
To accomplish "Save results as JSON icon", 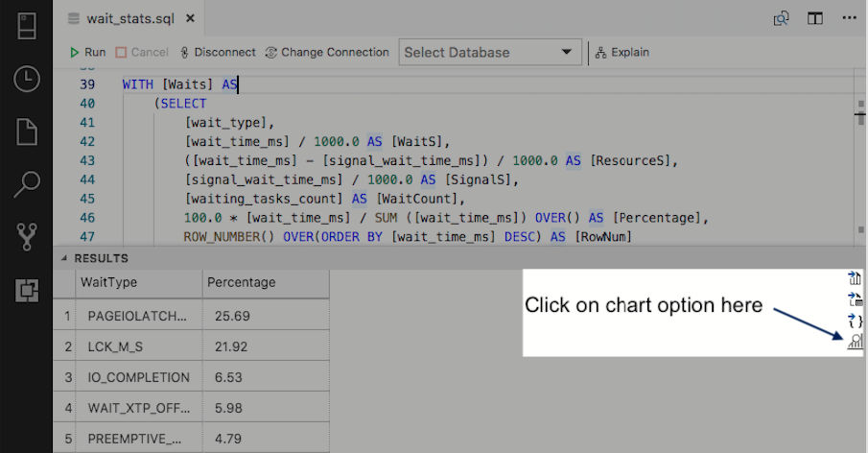I will point(855,320).
